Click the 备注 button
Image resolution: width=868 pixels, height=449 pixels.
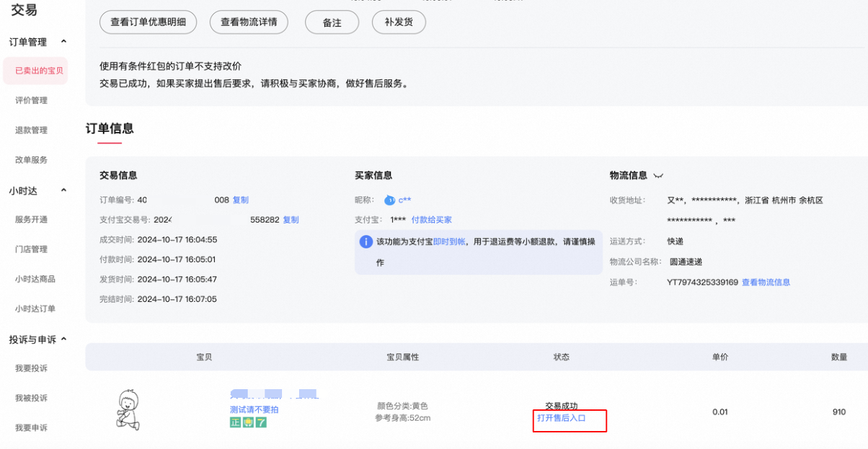(332, 22)
